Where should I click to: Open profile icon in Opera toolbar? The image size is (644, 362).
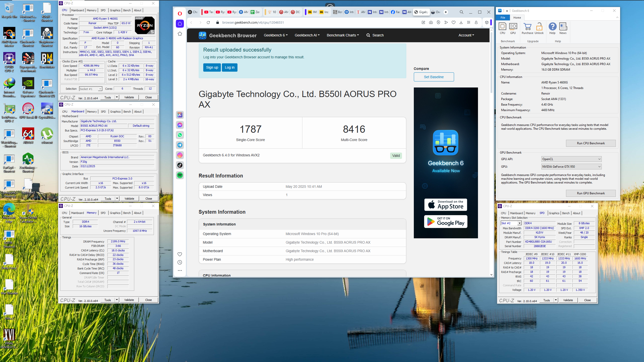(476, 22)
